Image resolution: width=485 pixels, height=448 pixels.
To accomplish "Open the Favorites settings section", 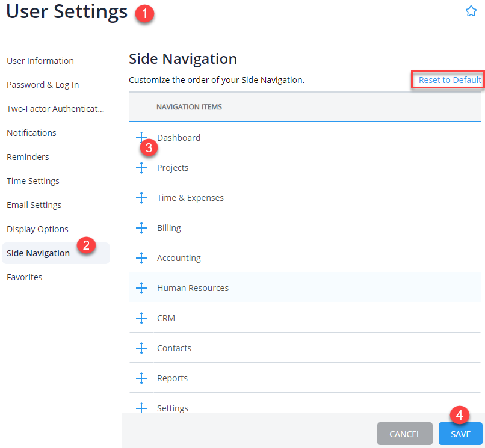I will click(25, 277).
